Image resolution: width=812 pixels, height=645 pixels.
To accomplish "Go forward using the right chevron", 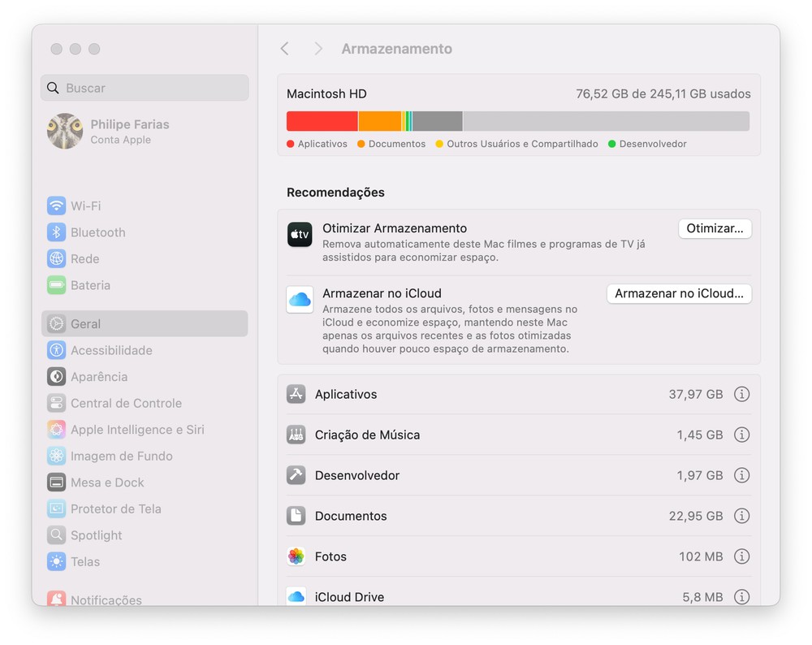I will [x=318, y=49].
